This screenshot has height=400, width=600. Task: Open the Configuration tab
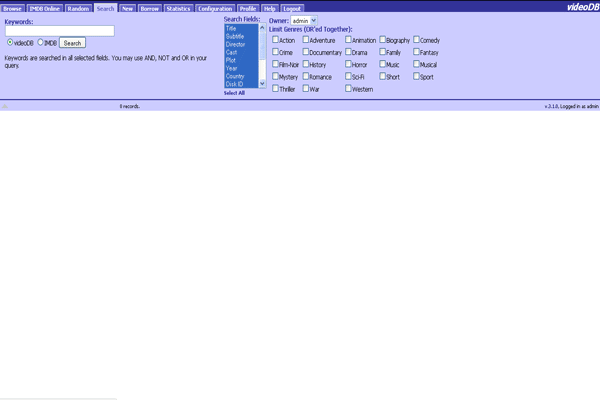tap(215, 8)
